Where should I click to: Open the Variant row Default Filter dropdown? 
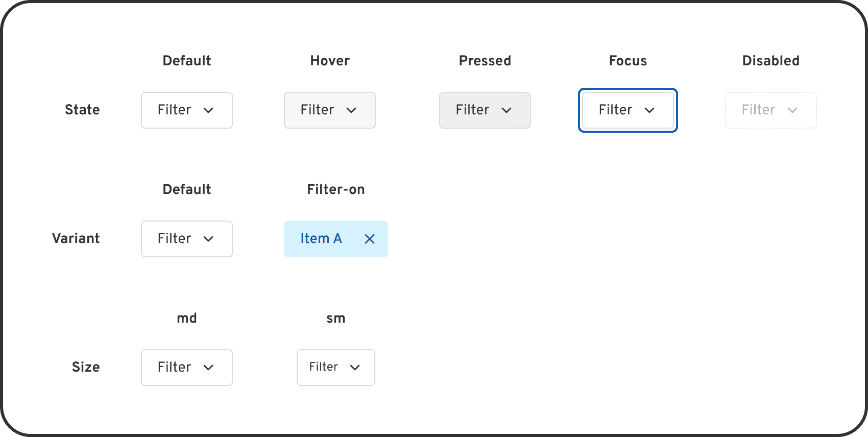[x=186, y=238]
